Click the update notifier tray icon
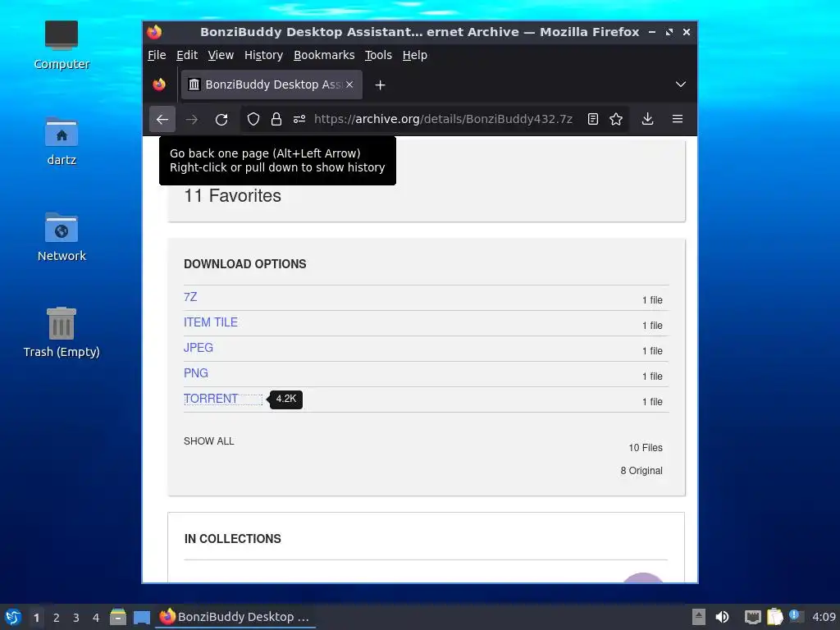The width and height of the screenshot is (840, 630). pos(796,616)
